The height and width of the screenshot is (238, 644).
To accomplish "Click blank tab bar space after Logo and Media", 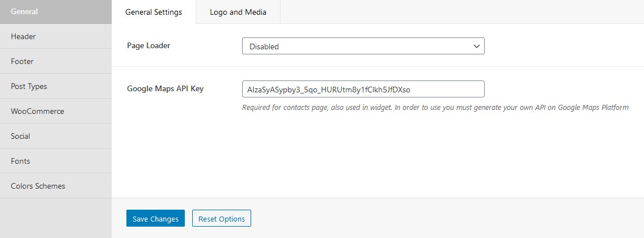I will (x=462, y=12).
